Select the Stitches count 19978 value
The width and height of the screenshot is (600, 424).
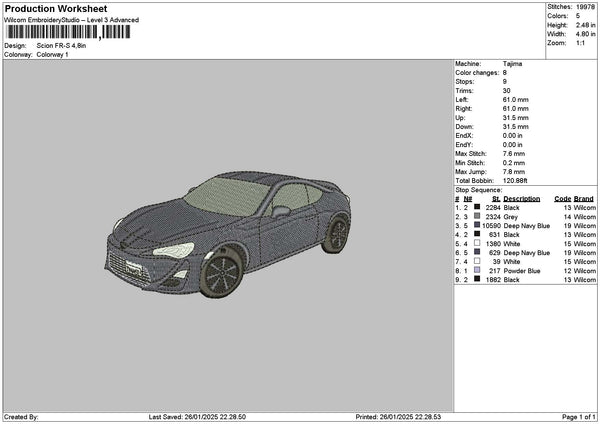tap(587, 7)
